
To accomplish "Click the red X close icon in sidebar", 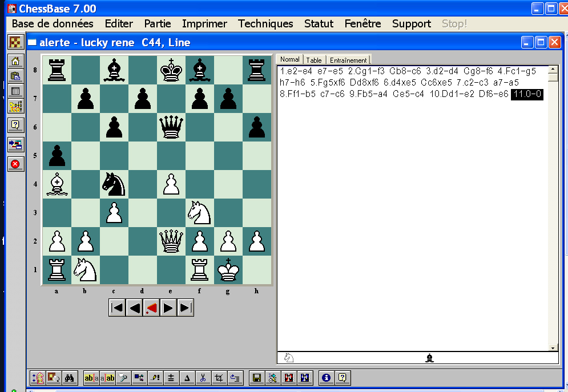I will (x=15, y=164).
